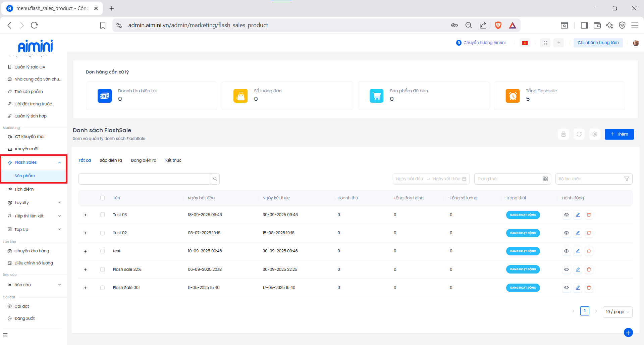Select all rows with header checkbox
644x345 pixels.
[x=102, y=198]
